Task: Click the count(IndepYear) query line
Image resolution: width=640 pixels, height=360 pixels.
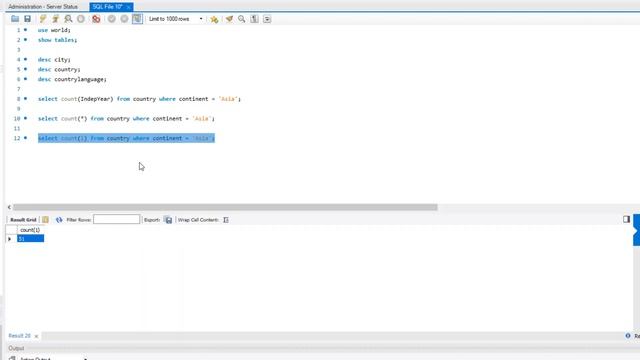Action: point(139,99)
